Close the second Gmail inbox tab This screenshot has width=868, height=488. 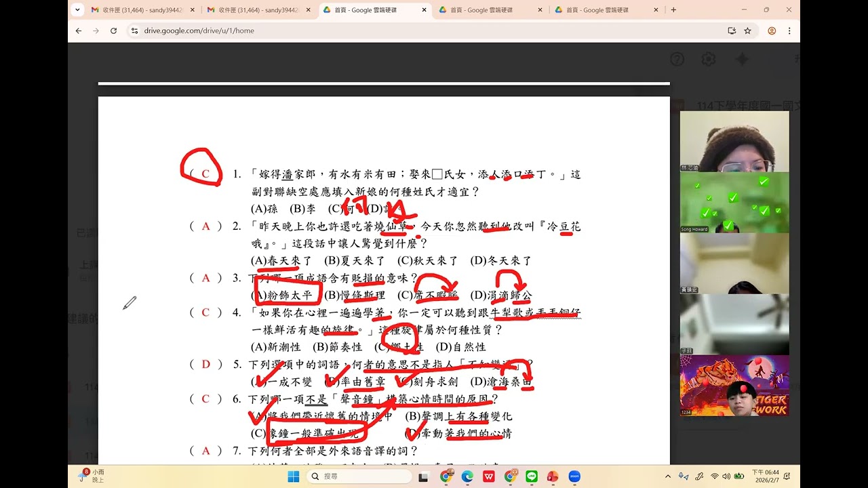pyautogui.click(x=309, y=10)
